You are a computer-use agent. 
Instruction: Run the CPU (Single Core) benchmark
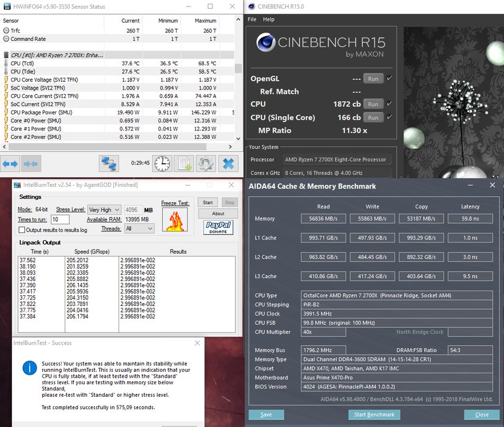[373, 117]
